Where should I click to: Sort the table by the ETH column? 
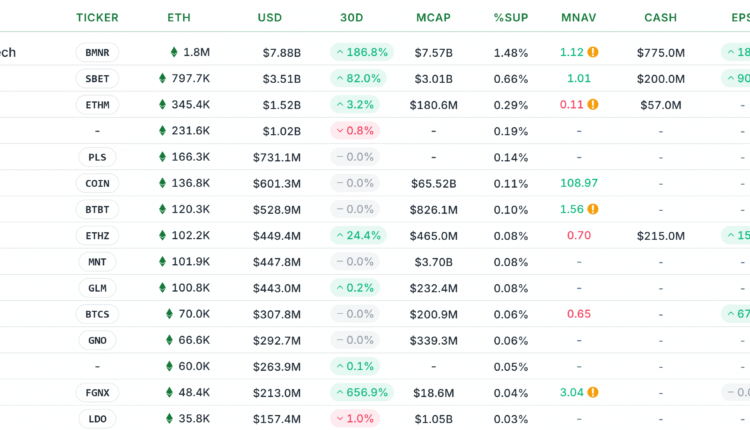178,17
